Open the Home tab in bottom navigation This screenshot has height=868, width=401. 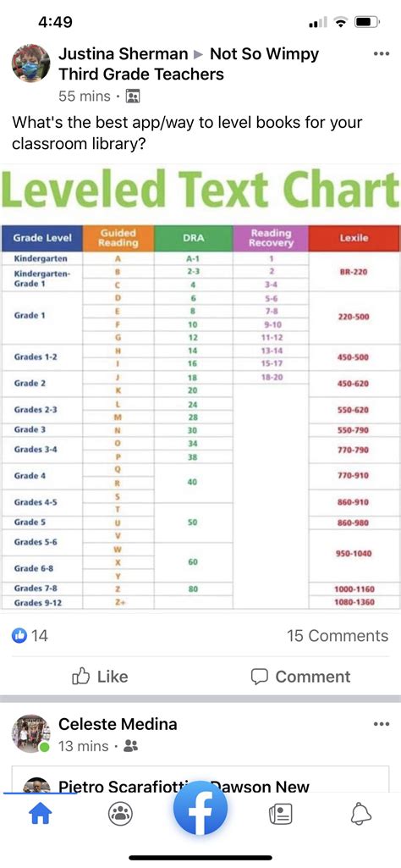click(39, 814)
